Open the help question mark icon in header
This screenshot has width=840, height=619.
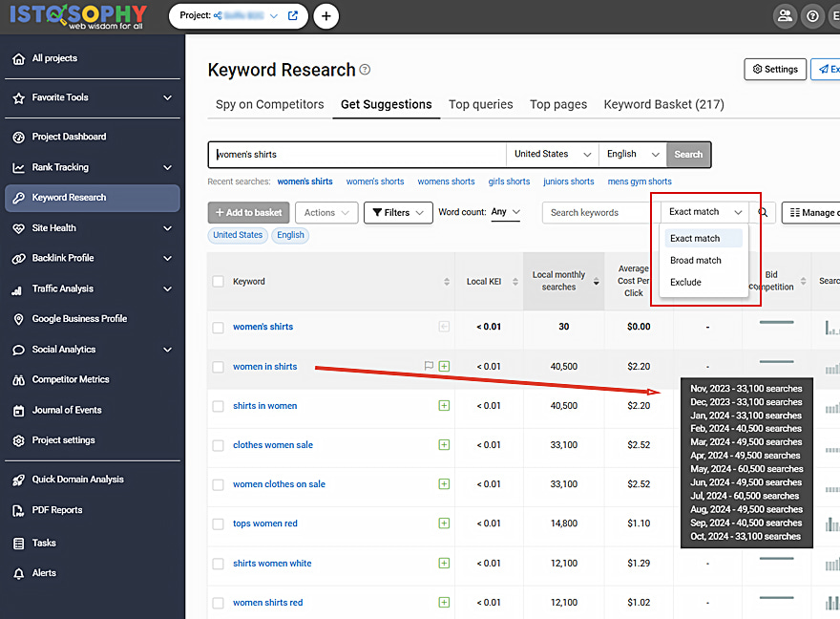point(812,16)
